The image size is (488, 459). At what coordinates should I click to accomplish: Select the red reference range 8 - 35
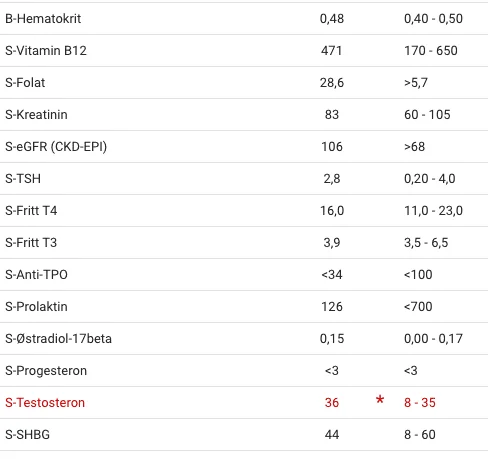[x=420, y=403]
